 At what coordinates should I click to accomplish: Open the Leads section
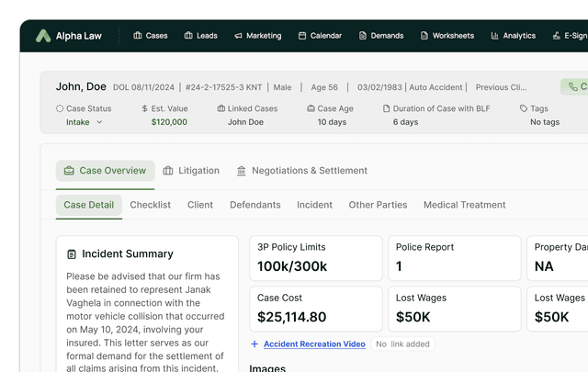(200, 36)
